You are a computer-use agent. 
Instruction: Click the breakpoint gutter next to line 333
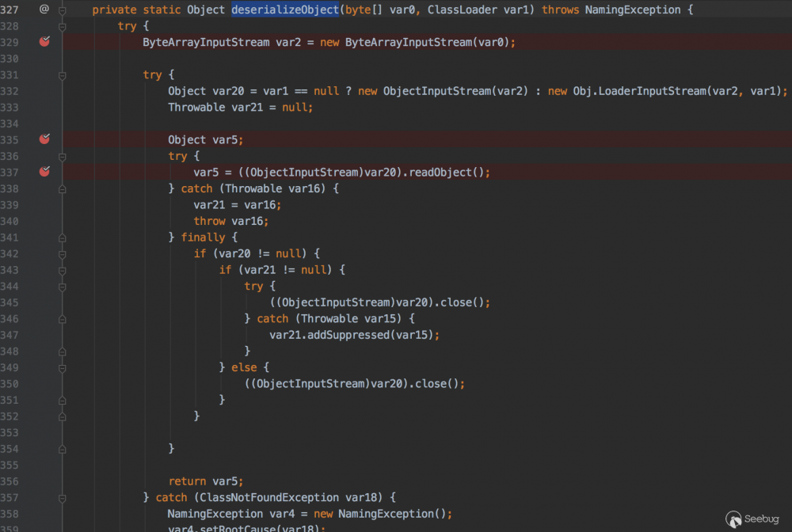point(44,107)
